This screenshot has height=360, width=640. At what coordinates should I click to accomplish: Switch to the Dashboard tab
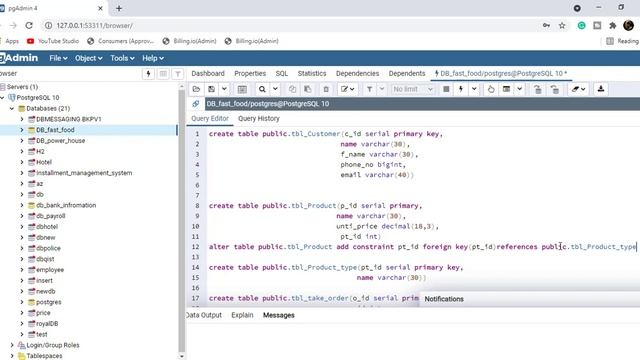point(208,73)
